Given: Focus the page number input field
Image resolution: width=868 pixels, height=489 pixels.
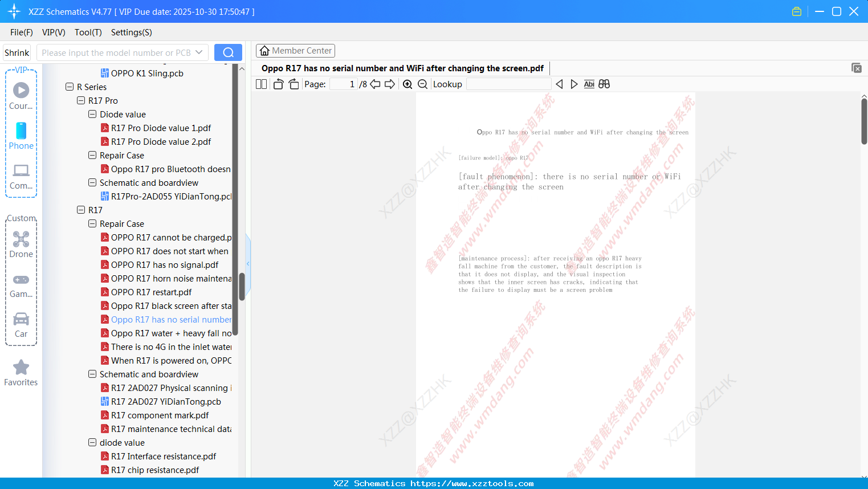Looking at the screenshot, I should pyautogui.click(x=344, y=84).
